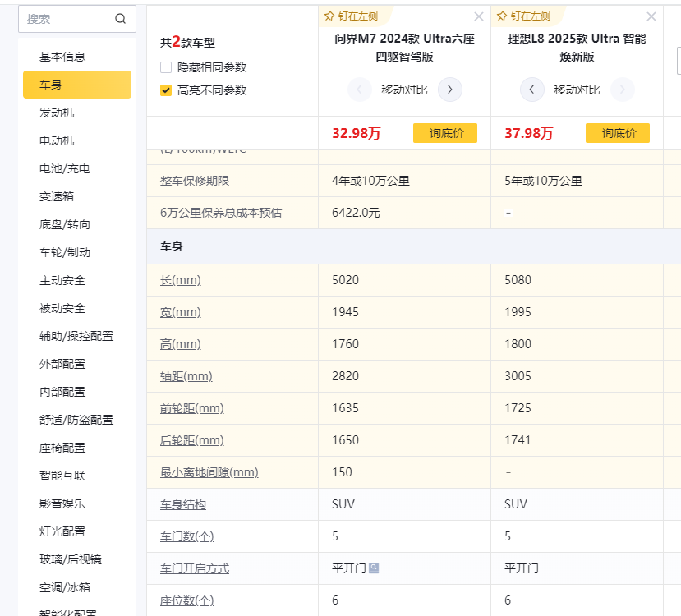Image resolution: width=681 pixels, height=616 pixels.
Task: Go to 变速箱 section
Action: (57, 196)
